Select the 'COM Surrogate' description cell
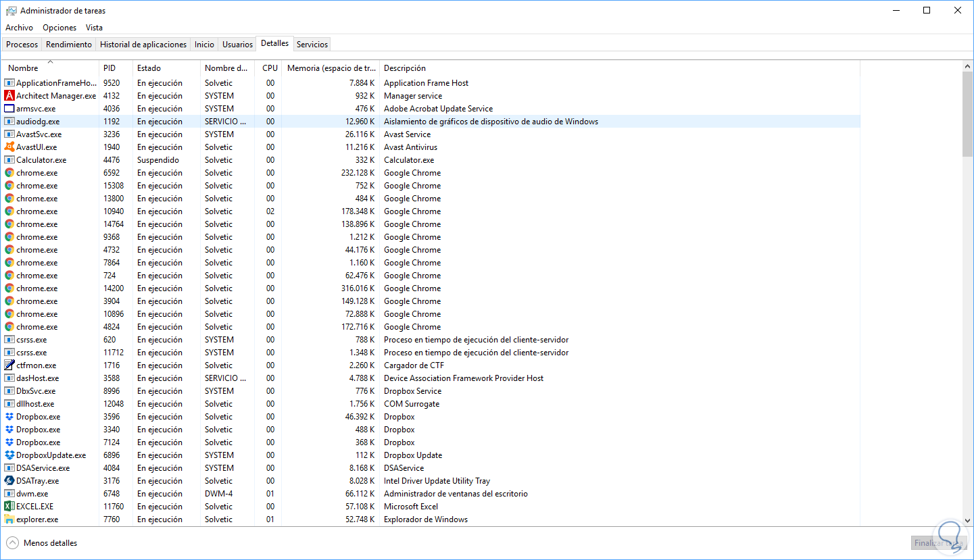The width and height of the screenshot is (974, 560). [412, 404]
